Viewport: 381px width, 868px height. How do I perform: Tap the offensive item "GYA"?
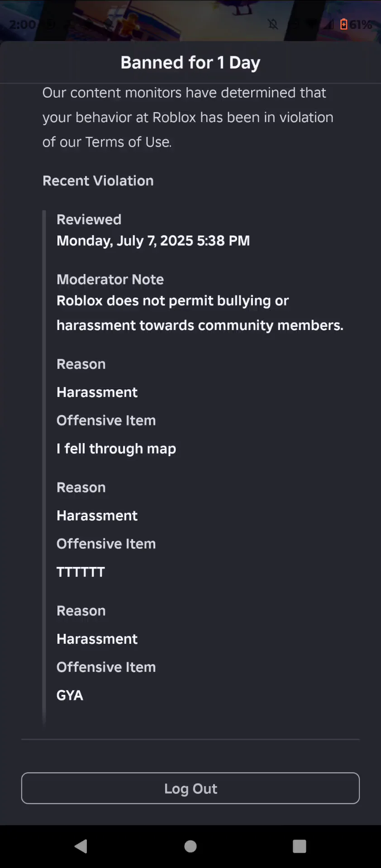pyautogui.click(x=70, y=695)
